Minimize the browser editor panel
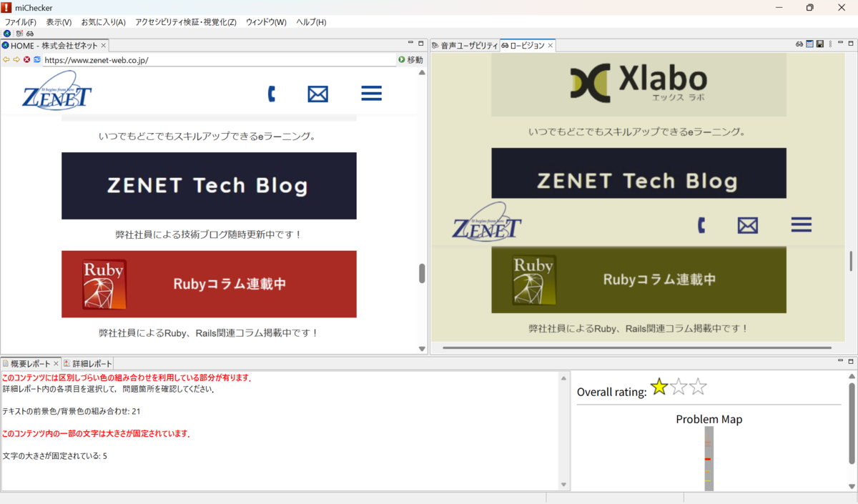The image size is (858, 504). point(410,44)
